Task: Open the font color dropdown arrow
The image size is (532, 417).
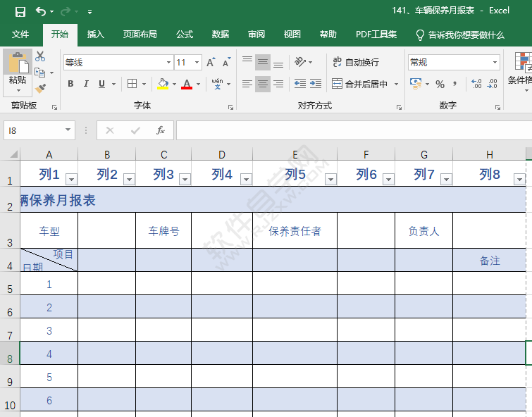Action: click(x=198, y=84)
